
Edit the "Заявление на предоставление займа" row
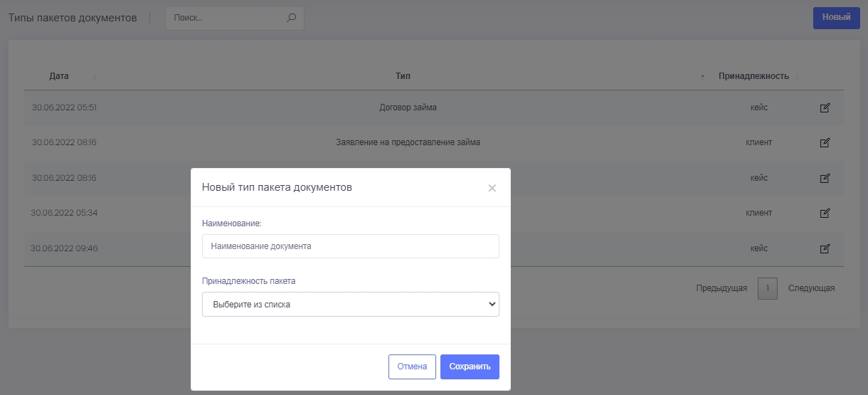click(825, 143)
